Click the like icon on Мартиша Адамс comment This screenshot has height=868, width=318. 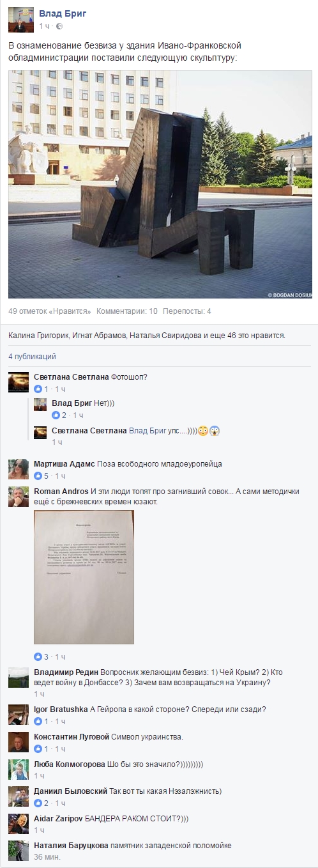point(38,476)
